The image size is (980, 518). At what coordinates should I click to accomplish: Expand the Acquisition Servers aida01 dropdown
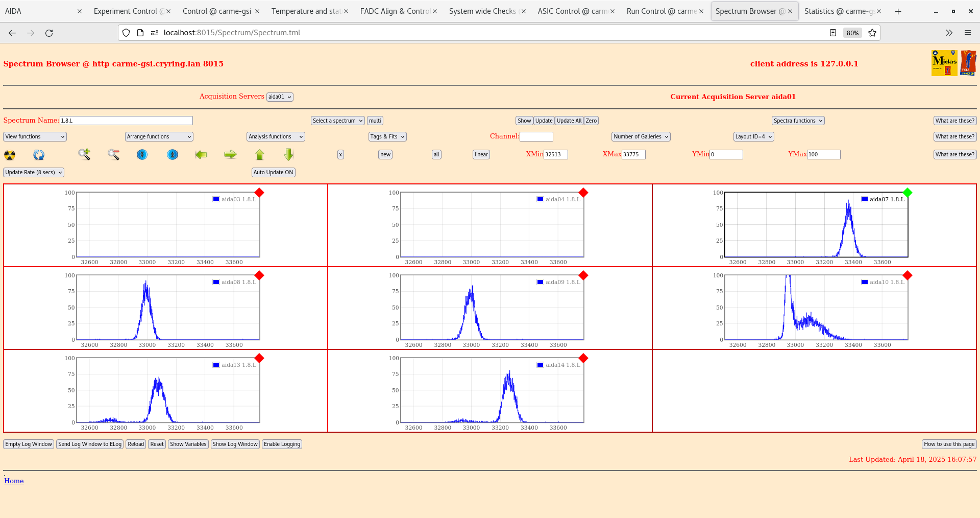click(280, 97)
